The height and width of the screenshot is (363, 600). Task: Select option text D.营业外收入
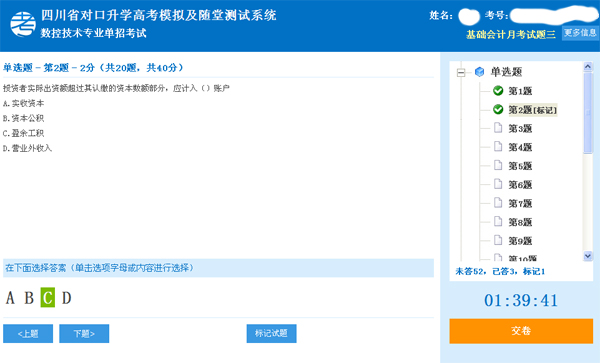click(x=27, y=148)
